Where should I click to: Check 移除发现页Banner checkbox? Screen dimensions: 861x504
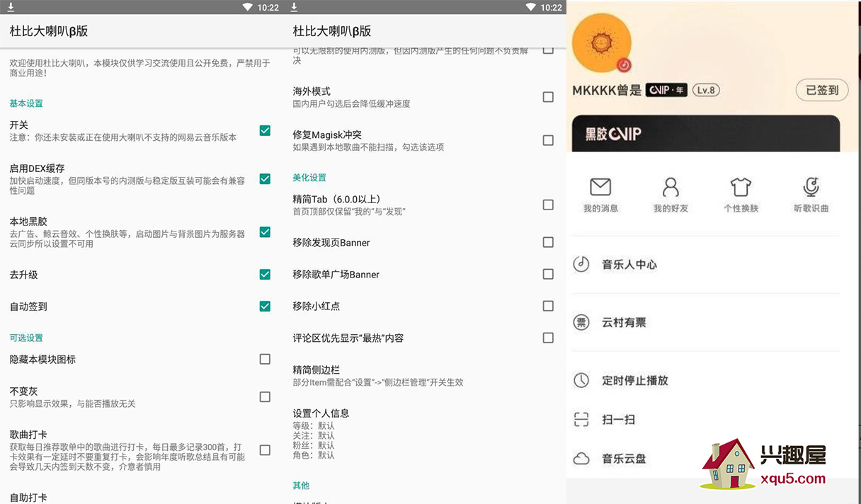pyautogui.click(x=548, y=242)
